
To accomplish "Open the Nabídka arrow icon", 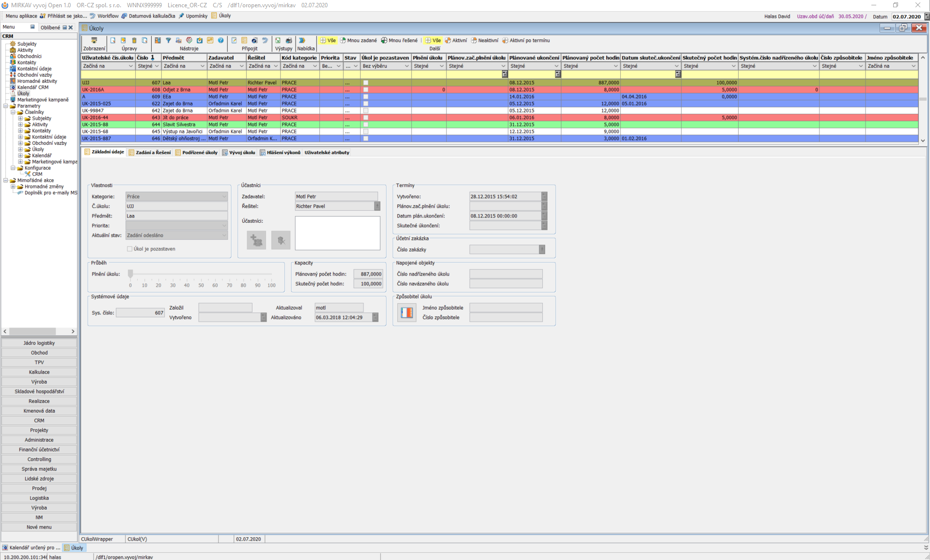I will click(x=302, y=41).
